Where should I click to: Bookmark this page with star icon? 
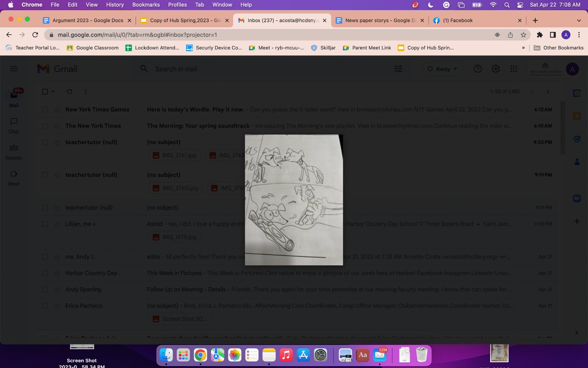tap(523, 35)
